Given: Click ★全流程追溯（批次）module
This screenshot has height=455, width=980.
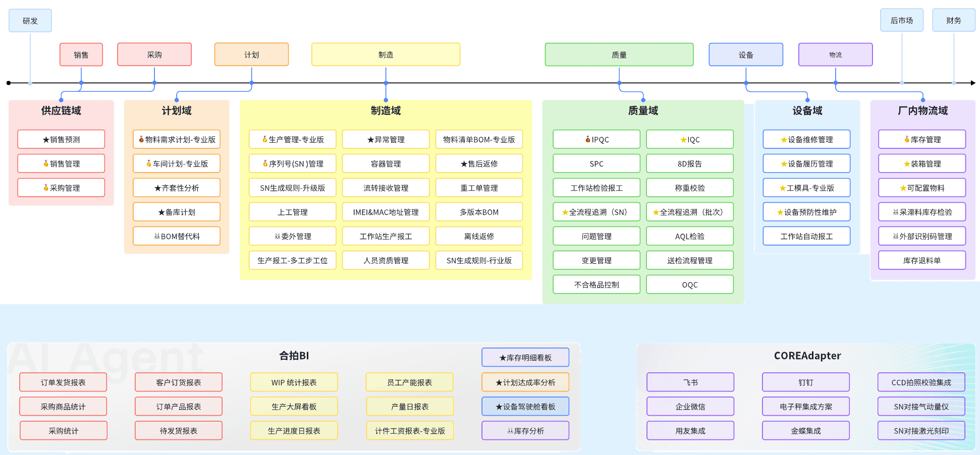Looking at the screenshot, I should 690,212.
